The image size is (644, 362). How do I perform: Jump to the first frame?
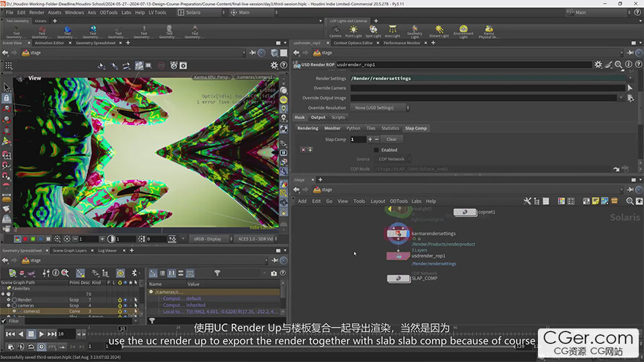point(10,334)
